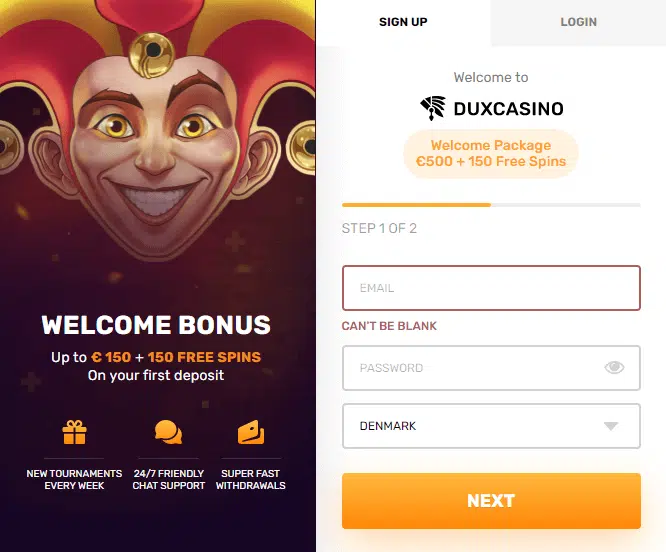Image resolution: width=666 pixels, height=552 pixels.
Task: Click the DuxCasino feathered headdress logo
Action: click(x=433, y=108)
